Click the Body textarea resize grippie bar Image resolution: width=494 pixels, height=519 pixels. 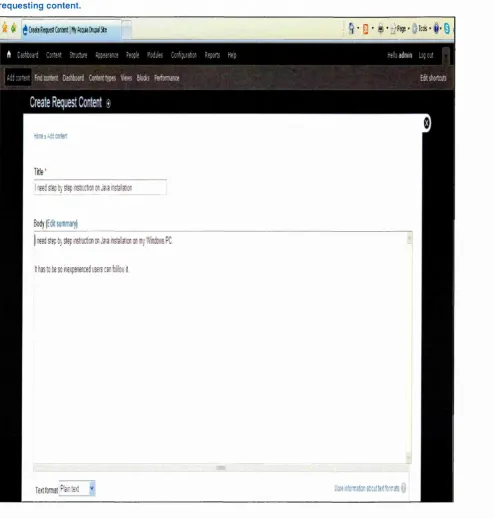click(x=221, y=468)
